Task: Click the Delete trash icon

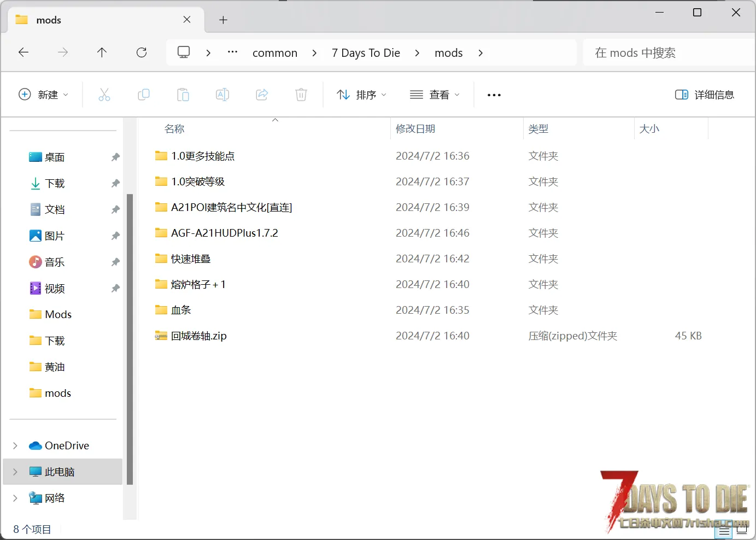Action: [301, 95]
